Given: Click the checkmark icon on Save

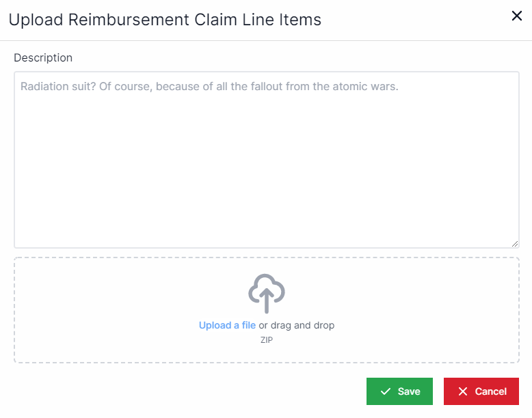Looking at the screenshot, I should 386,391.
